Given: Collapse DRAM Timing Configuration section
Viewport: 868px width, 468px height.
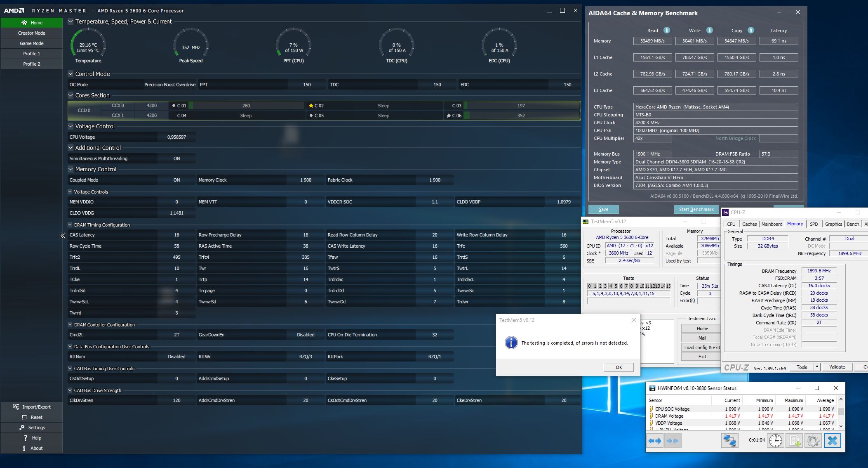Looking at the screenshot, I should click(x=70, y=225).
